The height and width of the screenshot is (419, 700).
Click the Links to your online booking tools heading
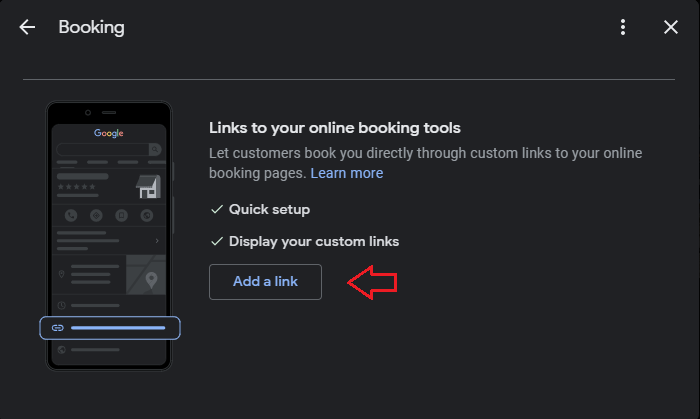[335, 128]
